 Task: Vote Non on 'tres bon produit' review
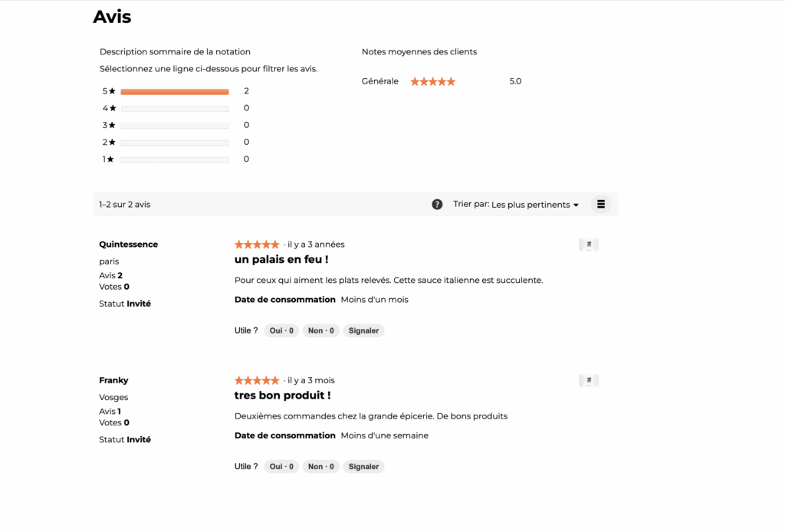pos(321,466)
